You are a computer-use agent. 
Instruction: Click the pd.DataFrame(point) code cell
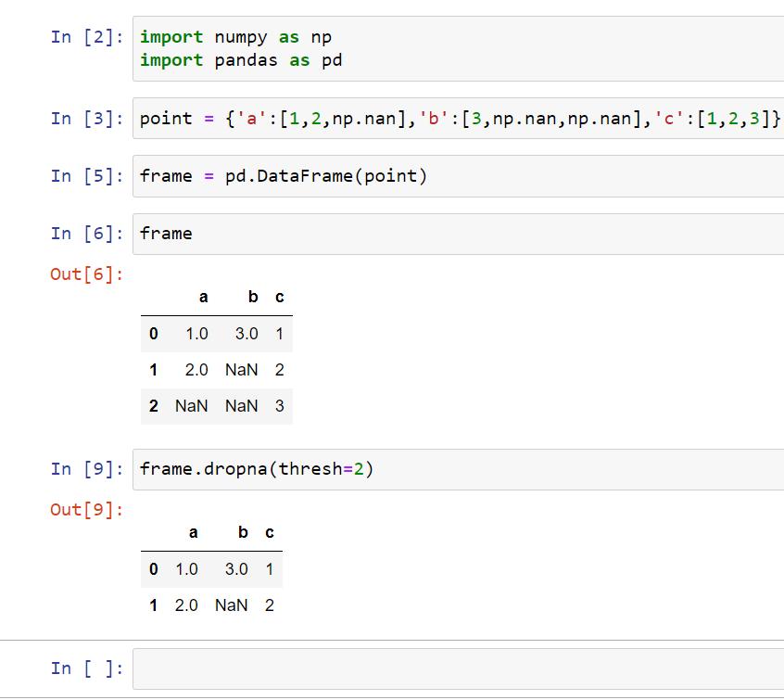[458, 176]
